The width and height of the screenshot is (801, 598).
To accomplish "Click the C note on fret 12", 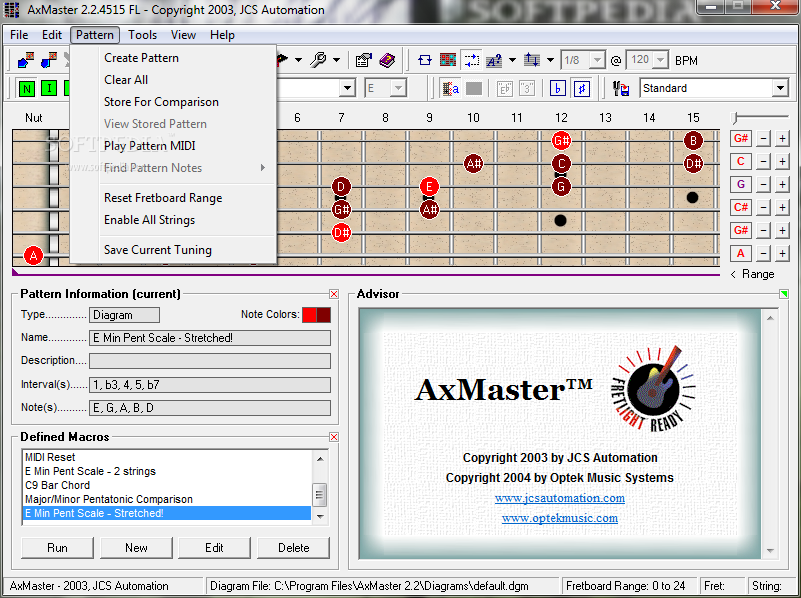I will pyautogui.click(x=561, y=163).
